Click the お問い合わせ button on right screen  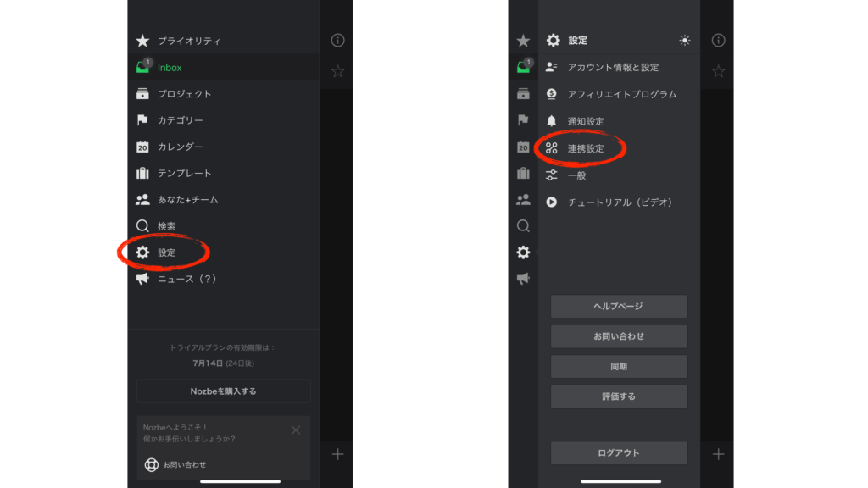[x=619, y=336]
